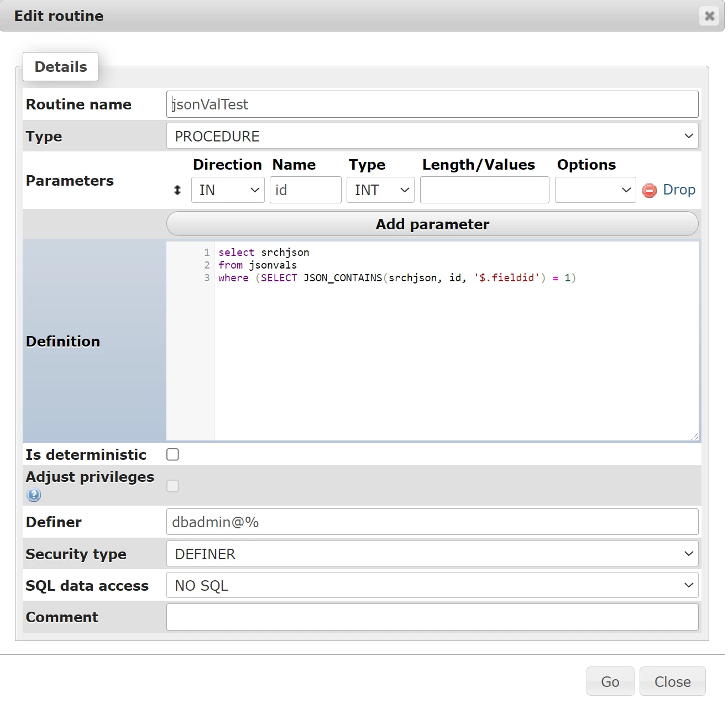Click the disabled Adjust privileges checkbox
This screenshot has width=728, height=709.
(172, 486)
